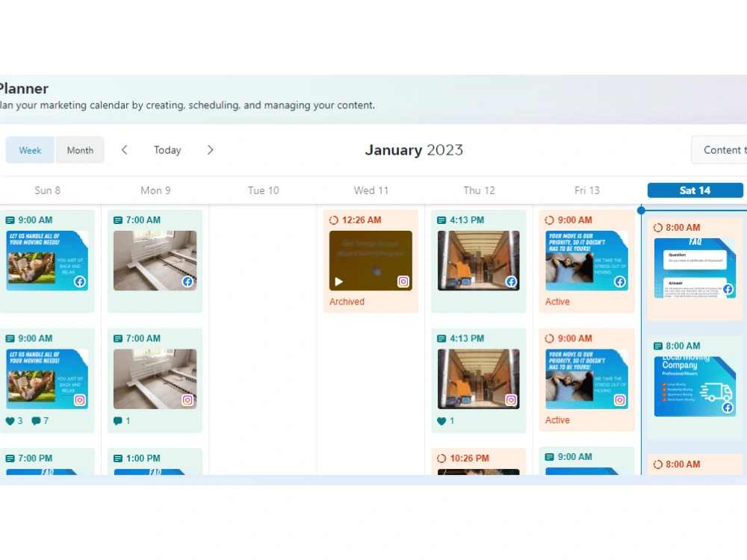Select the Sun 8 day header
Image resolution: width=747 pixels, height=560 pixels.
(x=48, y=190)
